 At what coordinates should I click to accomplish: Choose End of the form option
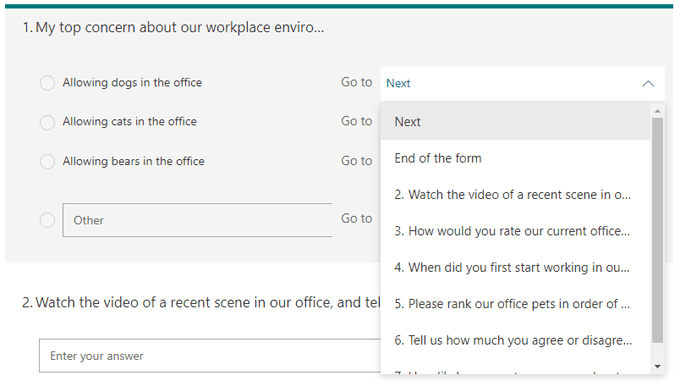click(x=516, y=158)
